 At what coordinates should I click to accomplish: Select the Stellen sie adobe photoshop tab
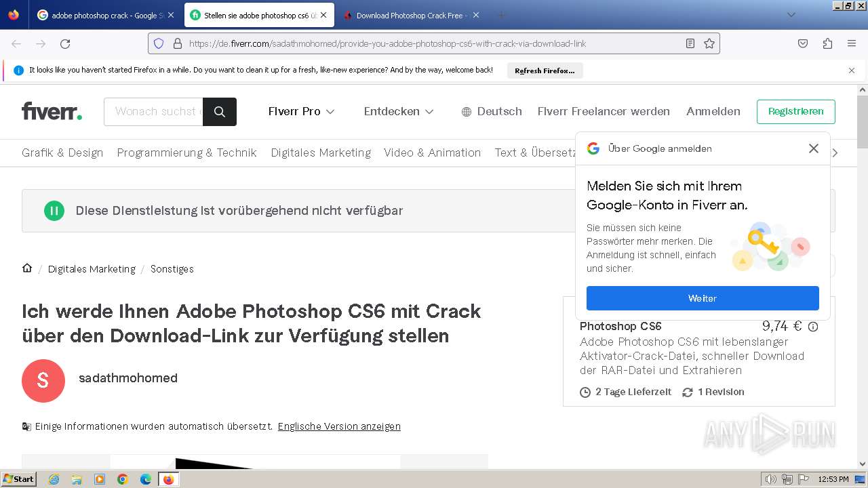[259, 15]
